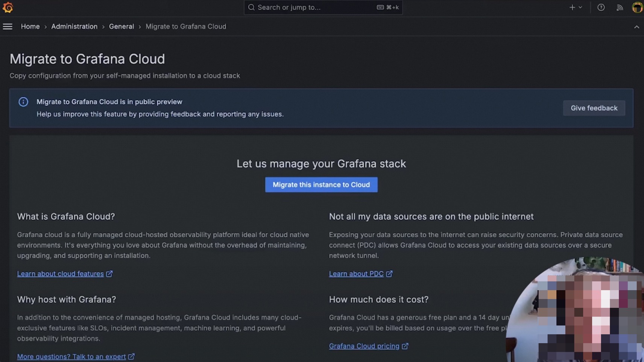
Task: Go to General breadcrumb
Action: [x=121, y=27]
